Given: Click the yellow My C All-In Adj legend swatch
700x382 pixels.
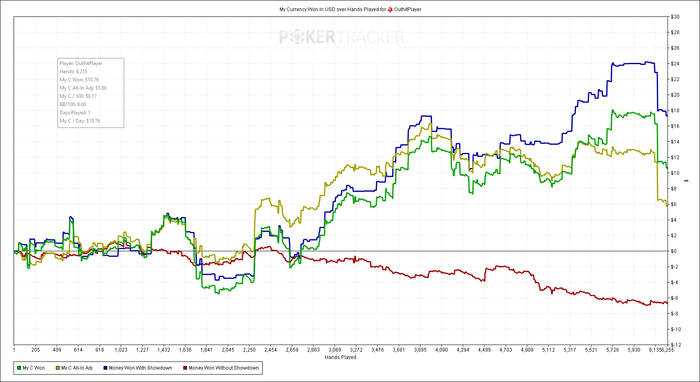Looking at the screenshot, I should 57,368.
